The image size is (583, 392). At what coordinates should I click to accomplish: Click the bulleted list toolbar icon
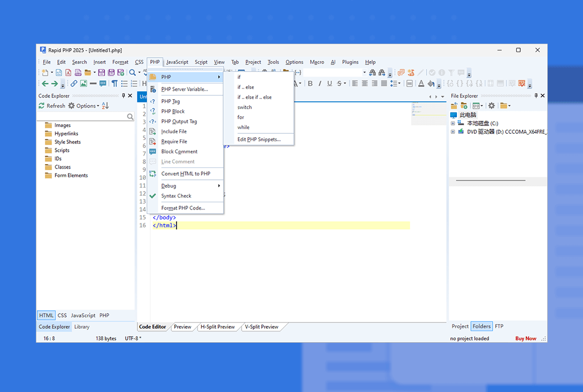[124, 83]
